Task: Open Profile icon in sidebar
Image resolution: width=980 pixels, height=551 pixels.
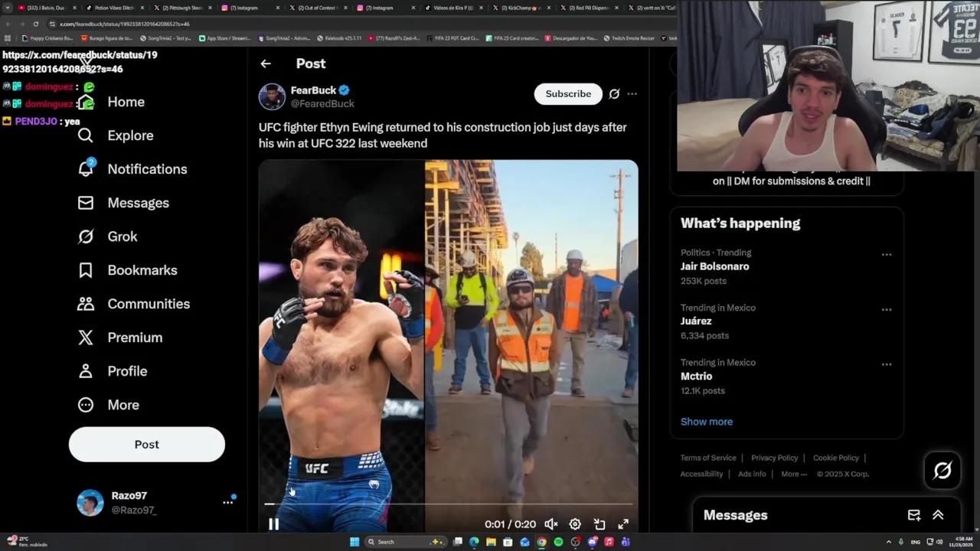Action: coord(86,371)
